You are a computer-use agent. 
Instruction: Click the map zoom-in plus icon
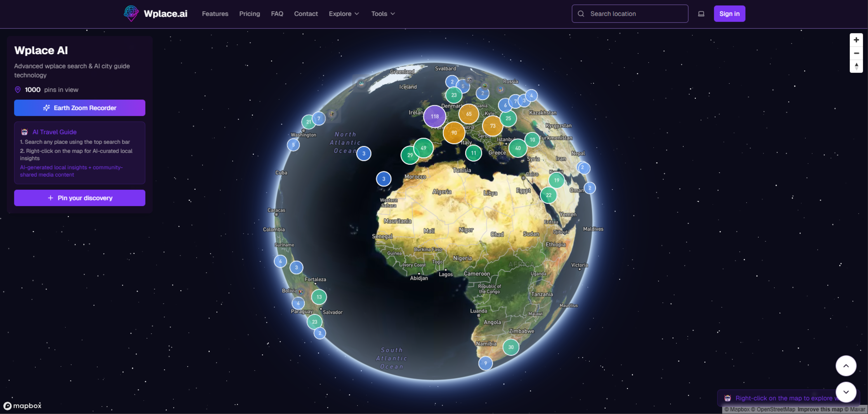856,39
